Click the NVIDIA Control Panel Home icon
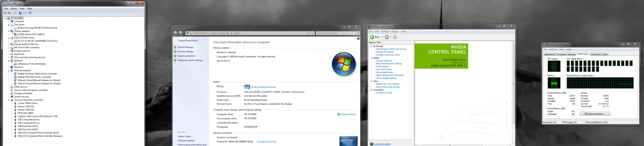The height and width of the screenshot is (146, 644). coord(395,37)
